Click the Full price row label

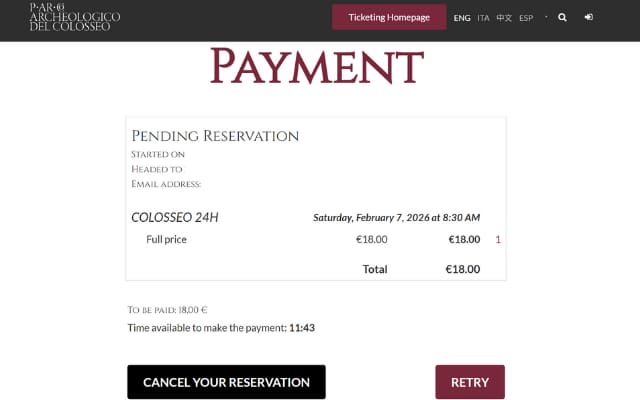point(167,240)
